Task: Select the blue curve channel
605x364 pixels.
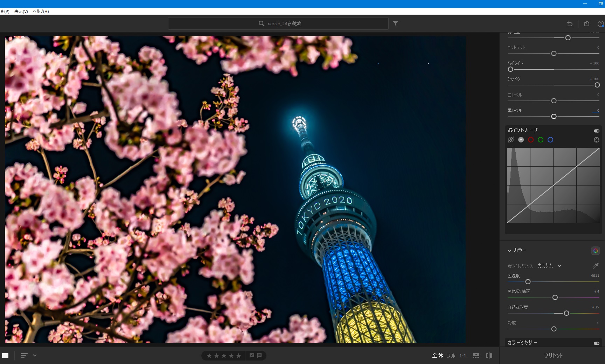Action: [x=550, y=140]
